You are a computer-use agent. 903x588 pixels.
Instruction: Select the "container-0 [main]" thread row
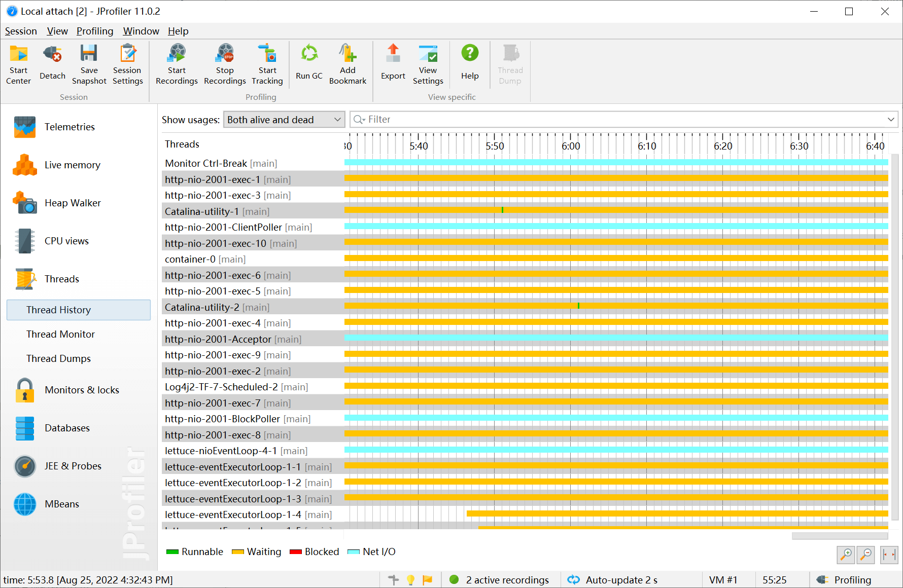click(x=525, y=259)
